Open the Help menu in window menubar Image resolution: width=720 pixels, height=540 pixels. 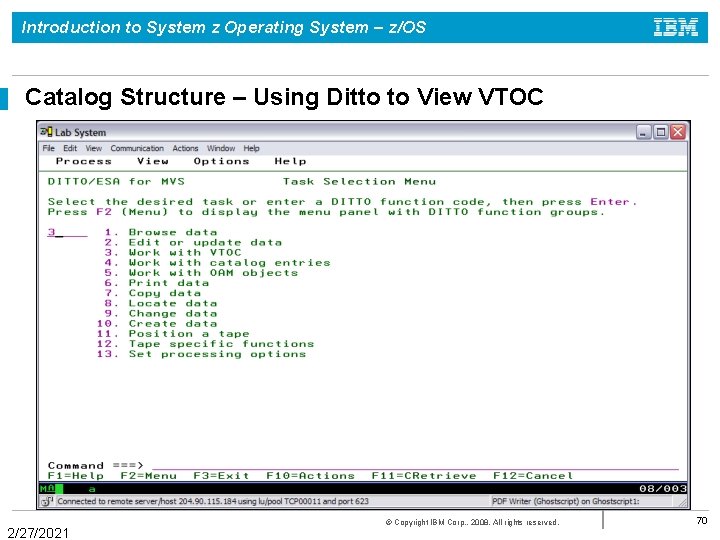[251, 148]
